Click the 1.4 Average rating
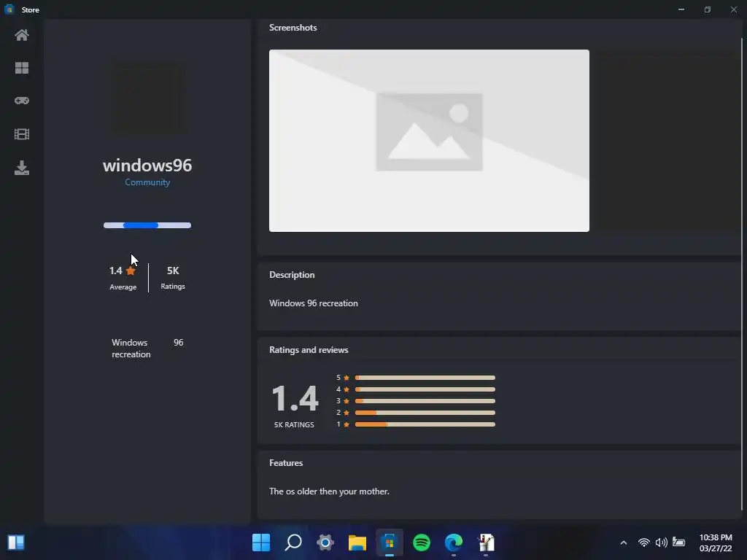 (123, 278)
